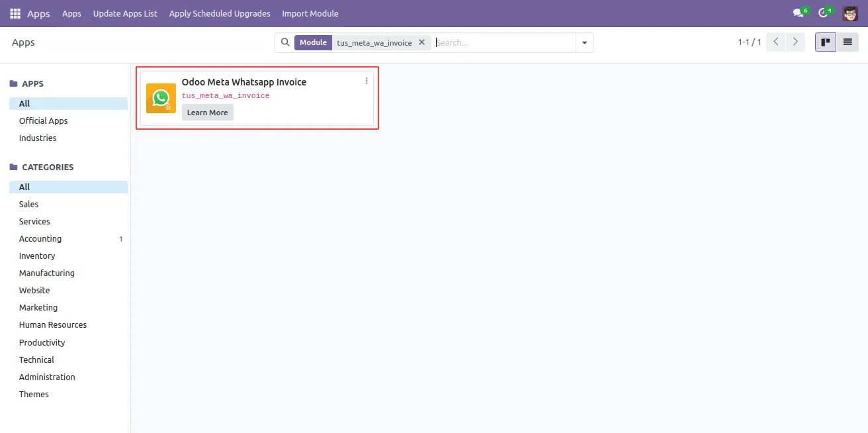Screen dimensions: 868x433
Task: Open the conversations message icon with badge 6
Action: [x=800, y=13]
